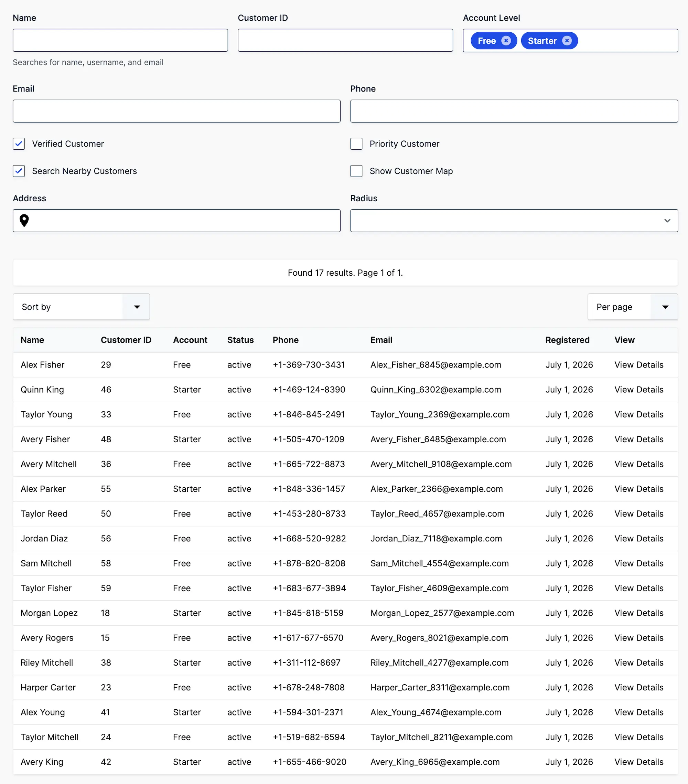Open the Account Level multi-select field
This screenshot has width=688, height=784.
click(x=570, y=41)
